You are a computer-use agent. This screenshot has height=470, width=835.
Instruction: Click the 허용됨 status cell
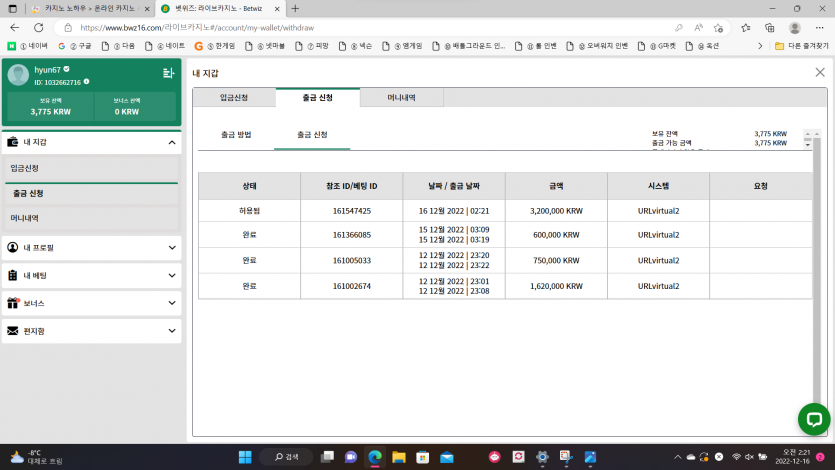pyautogui.click(x=249, y=211)
